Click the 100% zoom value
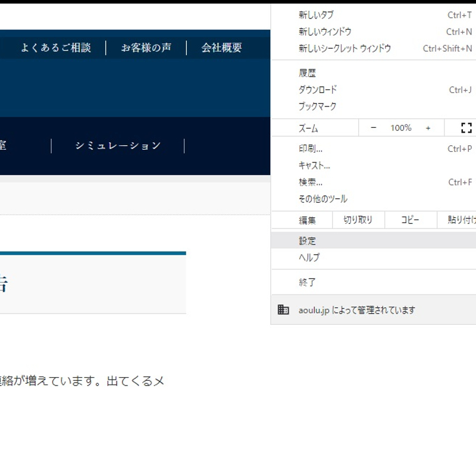This screenshot has height=476, width=476. tap(400, 128)
